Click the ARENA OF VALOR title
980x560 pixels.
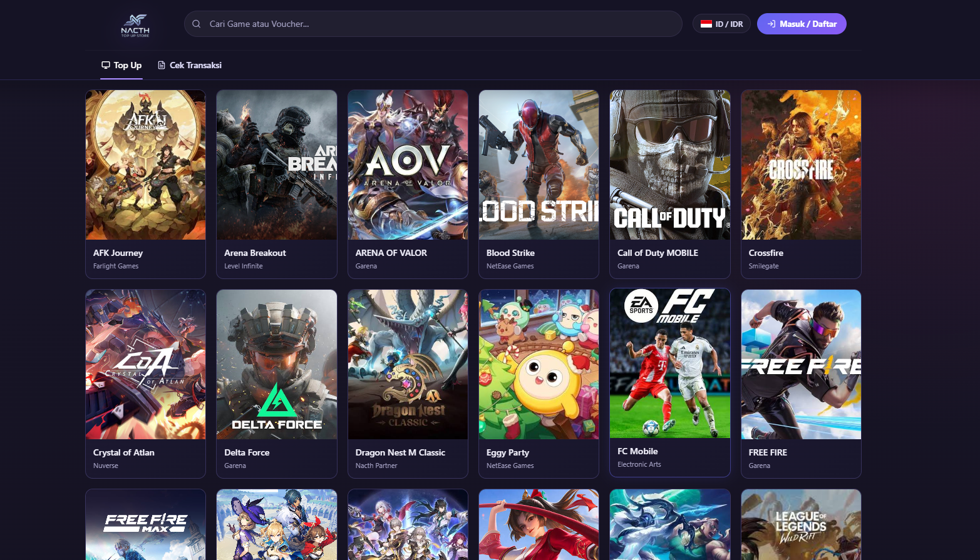click(391, 253)
